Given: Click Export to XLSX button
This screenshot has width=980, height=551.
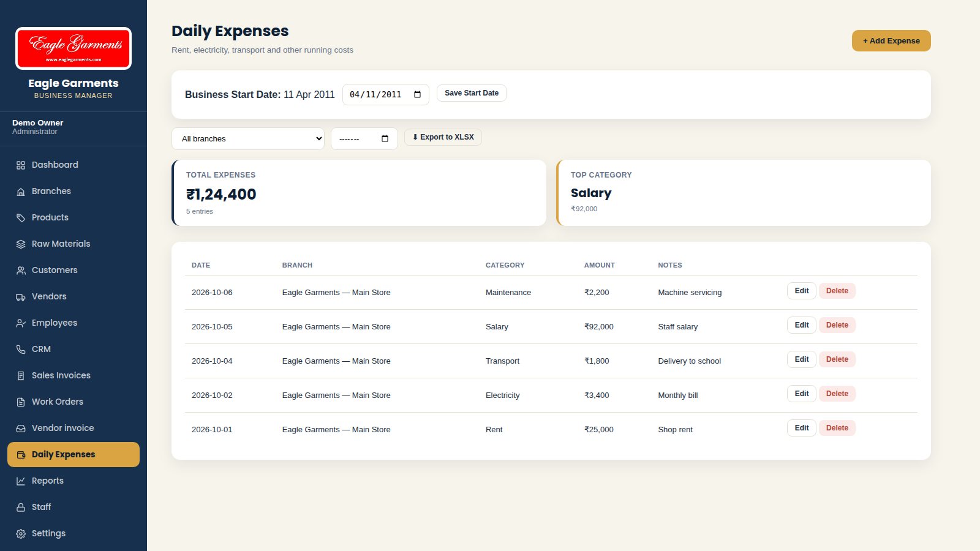Looking at the screenshot, I should 443,137.
